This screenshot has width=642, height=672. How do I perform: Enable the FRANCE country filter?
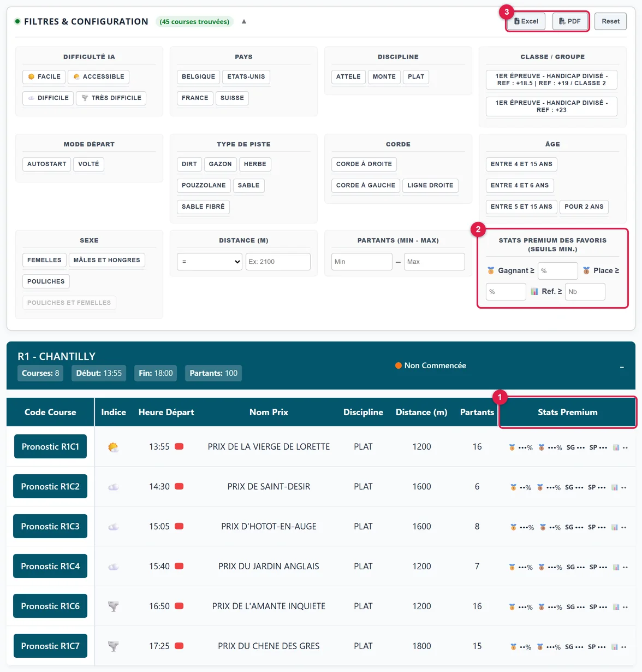coord(195,98)
